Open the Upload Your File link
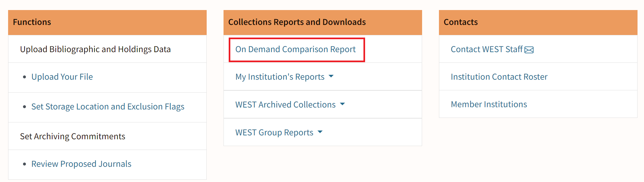644x182 pixels. 62,77
